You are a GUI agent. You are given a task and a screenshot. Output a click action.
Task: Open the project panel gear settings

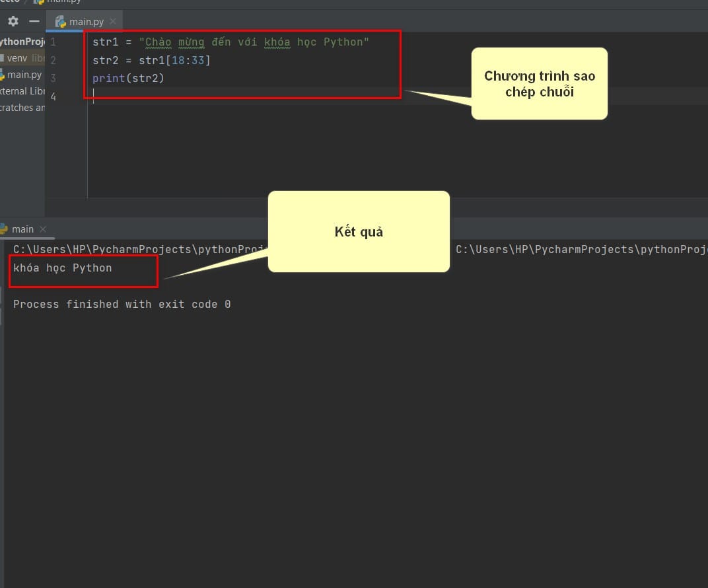coord(13,21)
